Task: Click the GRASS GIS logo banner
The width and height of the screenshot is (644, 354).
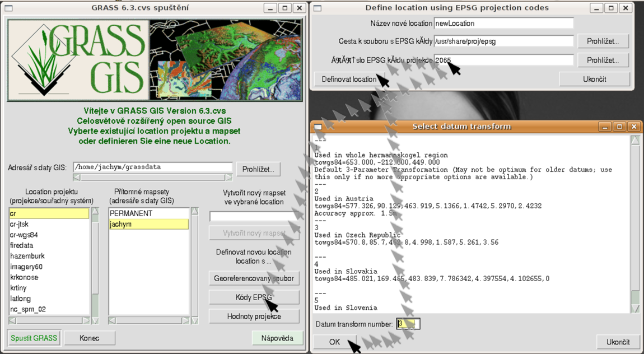Action: coord(155,60)
